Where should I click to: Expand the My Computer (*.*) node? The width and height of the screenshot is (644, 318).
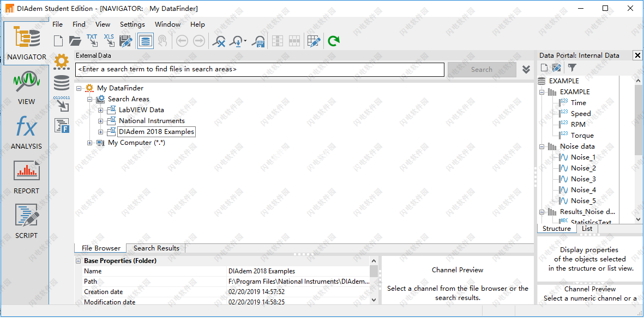(89, 143)
